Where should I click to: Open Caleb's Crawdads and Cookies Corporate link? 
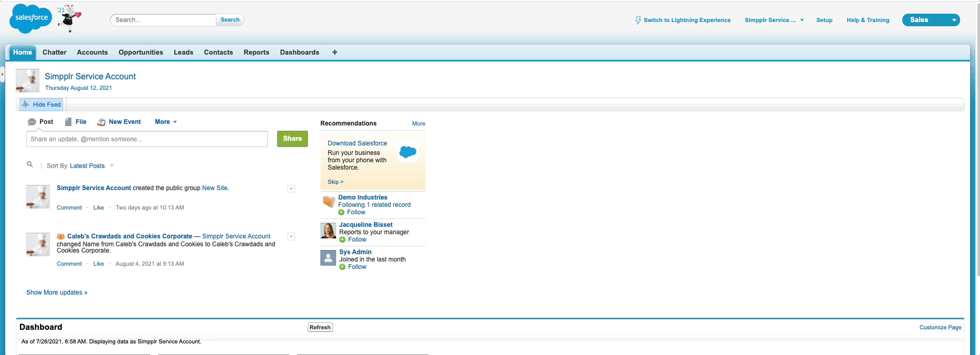[x=130, y=236]
